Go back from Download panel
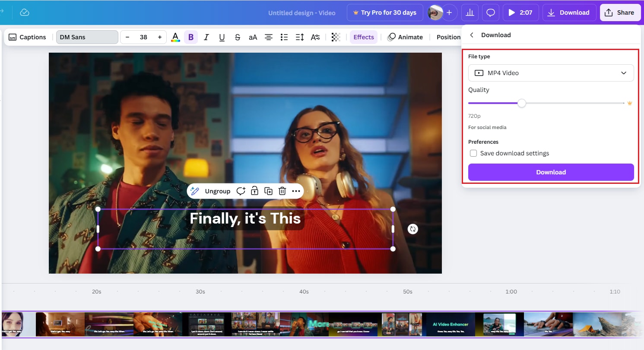The height and width of the screenshot is (350, 644). tap(472, 35)
